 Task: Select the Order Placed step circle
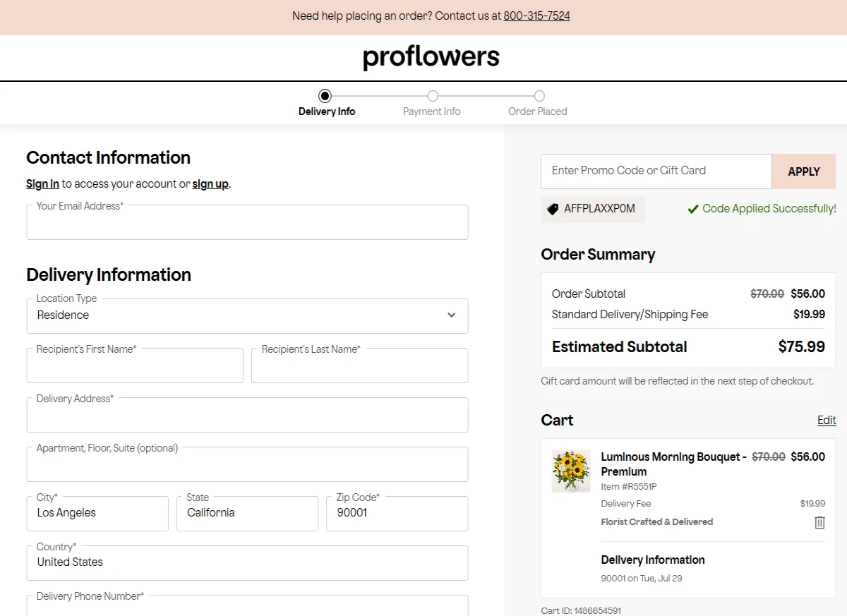pos(539,96)
